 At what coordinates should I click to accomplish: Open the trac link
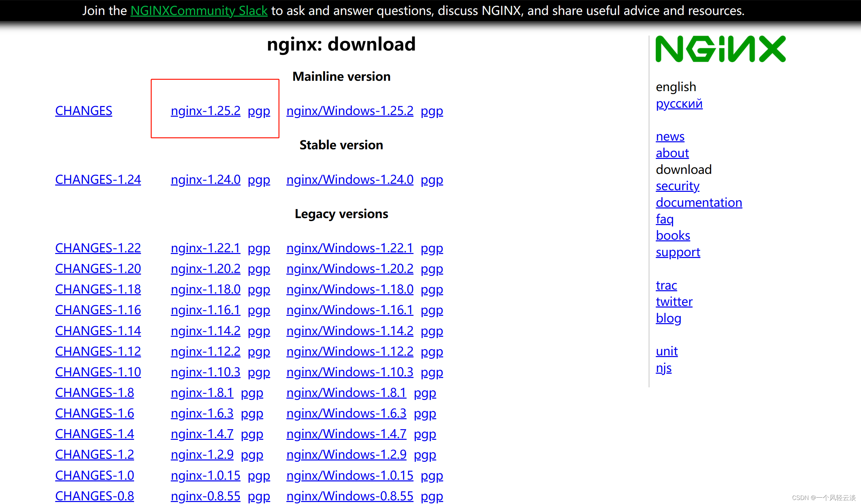[x=666, y=285]
